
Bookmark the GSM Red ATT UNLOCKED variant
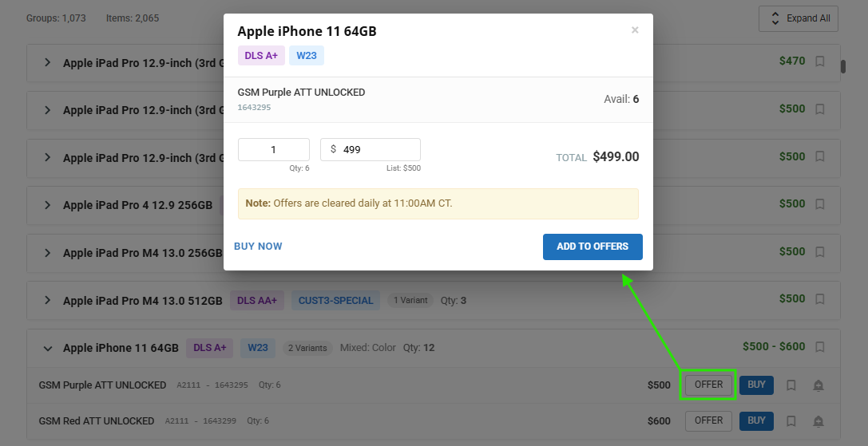tap(791, 421)
